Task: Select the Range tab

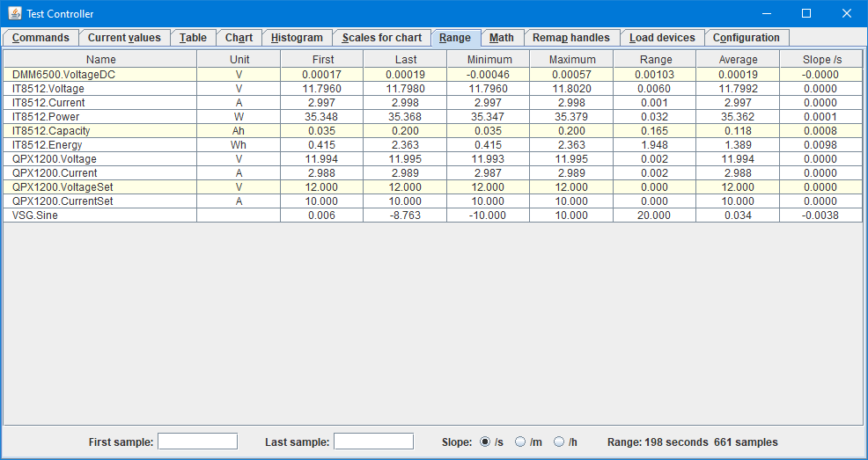Action: point(455,38)
